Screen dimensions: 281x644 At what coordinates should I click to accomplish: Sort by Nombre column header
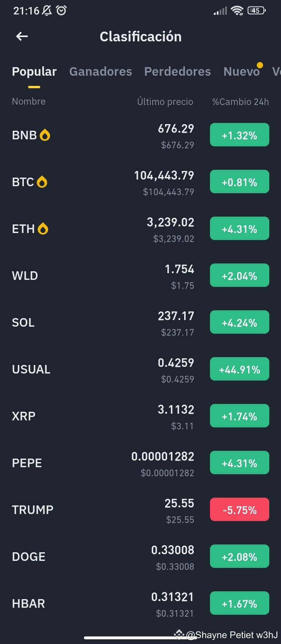tap(28, 101)
